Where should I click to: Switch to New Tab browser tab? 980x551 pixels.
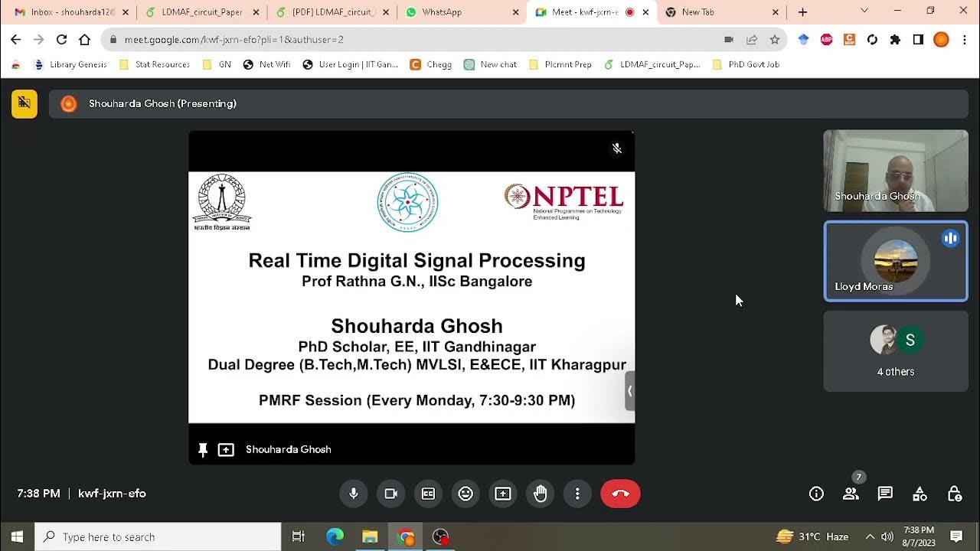pyautogui.click(x=722, y=12)
